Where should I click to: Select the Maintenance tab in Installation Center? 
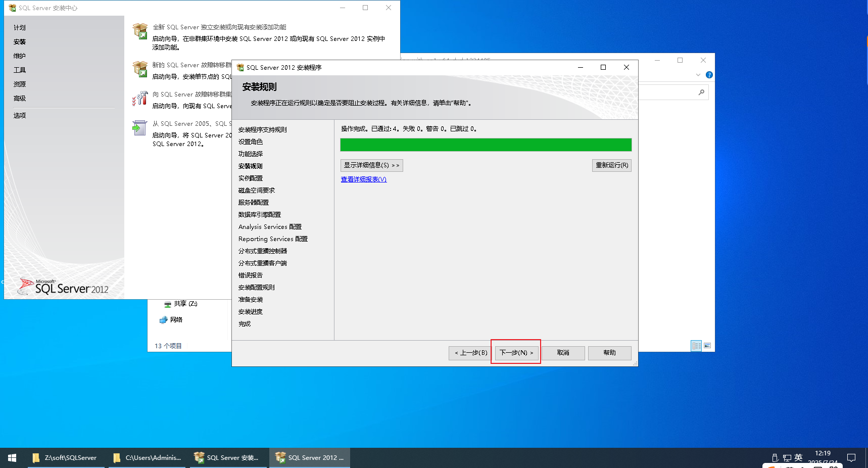[20, 56]
